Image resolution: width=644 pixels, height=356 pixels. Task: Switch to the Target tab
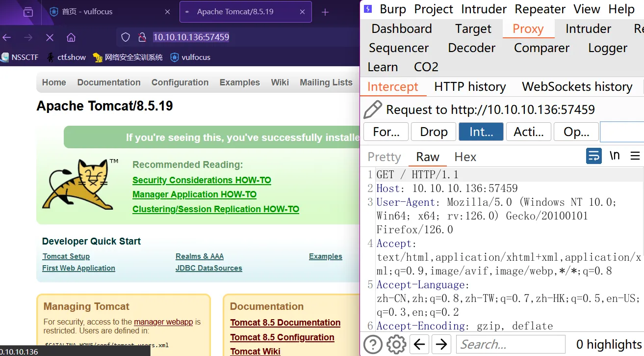click(473, 29)
